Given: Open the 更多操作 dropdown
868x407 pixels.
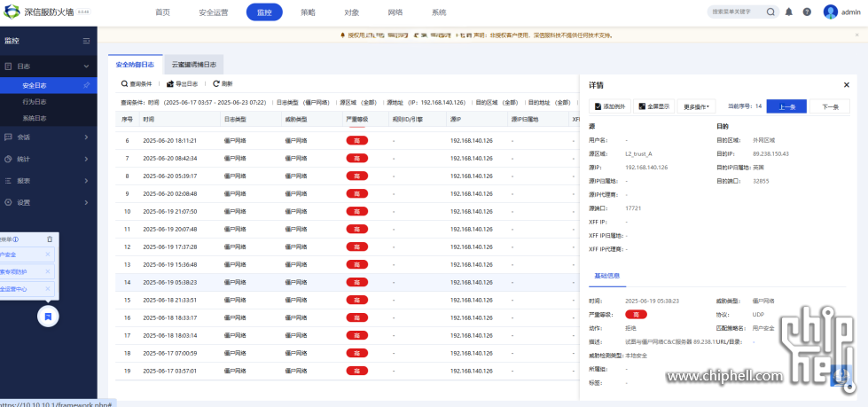Looking at the screenshot, I should (x=696, y=106).
